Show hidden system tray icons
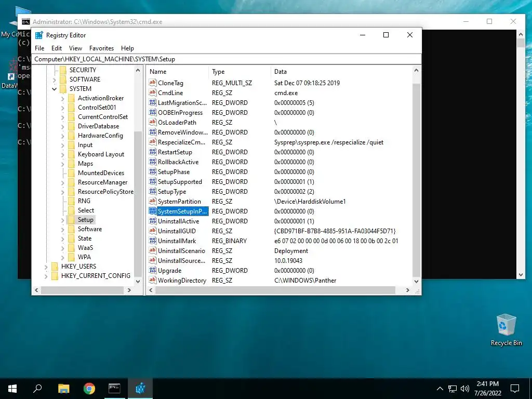The height and width of the screenshot is (399, 532). 440,389
